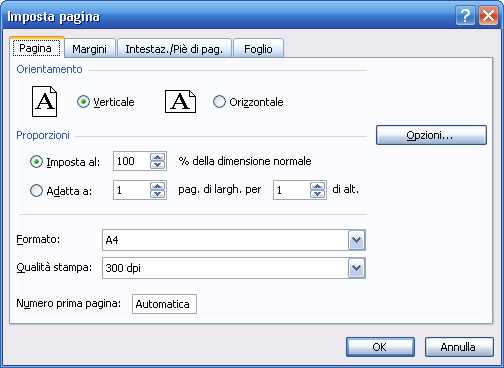Click the "pag. di largh. per" text
The height and width of the screenshot is (368, 504).
click(220, 189)
